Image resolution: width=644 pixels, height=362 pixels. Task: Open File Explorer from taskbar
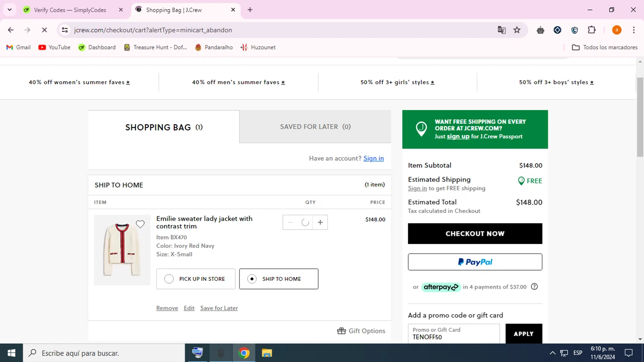coord(267,353)
